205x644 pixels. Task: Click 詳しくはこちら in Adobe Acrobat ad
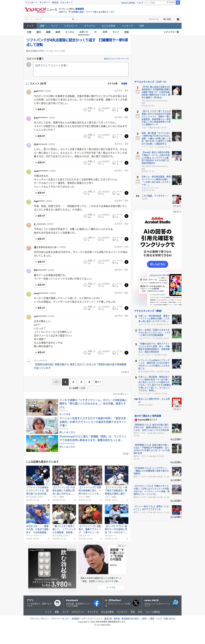click(157, 264)
